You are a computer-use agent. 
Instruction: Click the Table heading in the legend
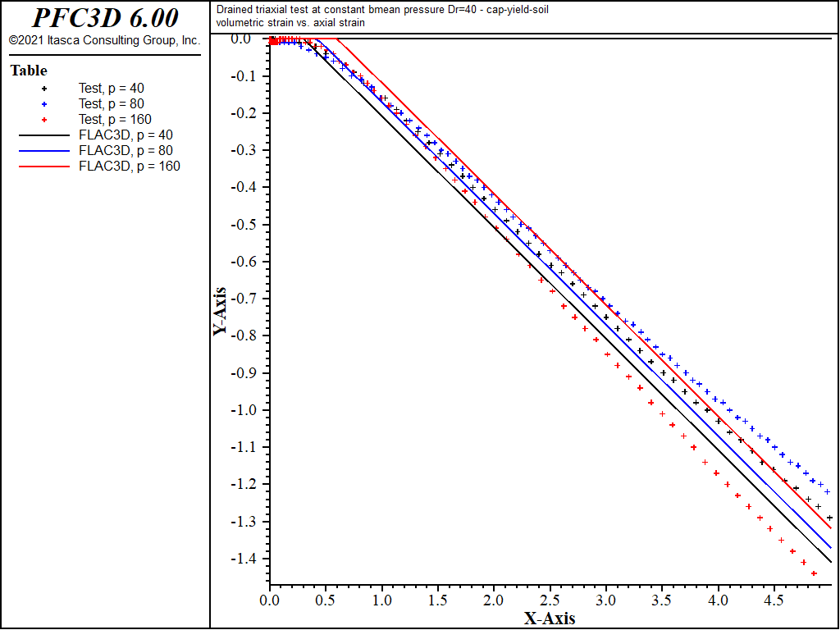(27, 71)
